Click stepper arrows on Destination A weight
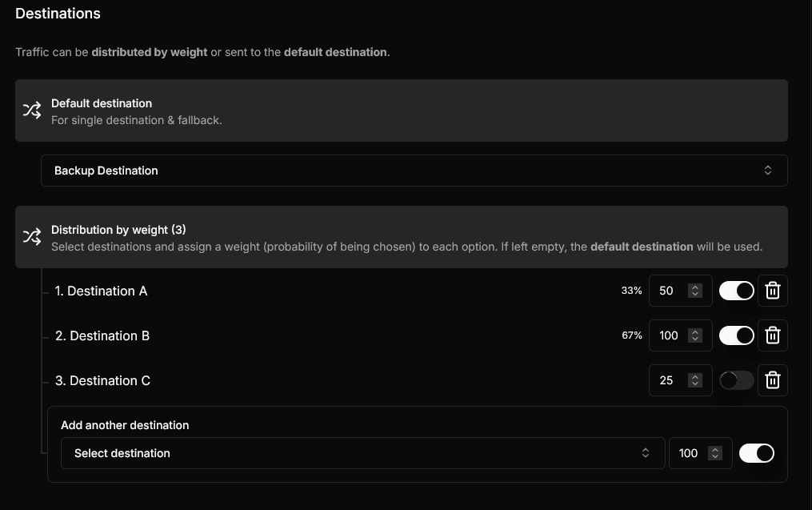This screenshot has width=812, height=510. coord(695,291)
